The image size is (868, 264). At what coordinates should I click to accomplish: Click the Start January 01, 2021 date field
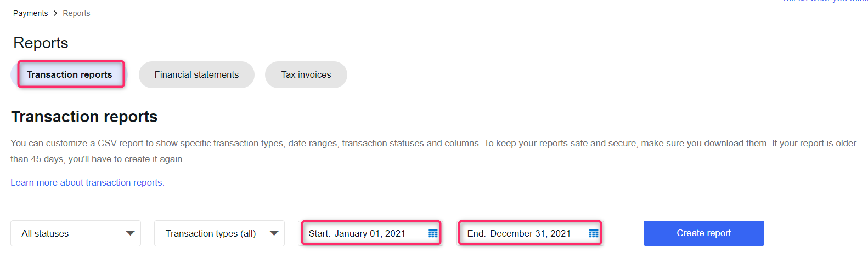tap(362, 233)
